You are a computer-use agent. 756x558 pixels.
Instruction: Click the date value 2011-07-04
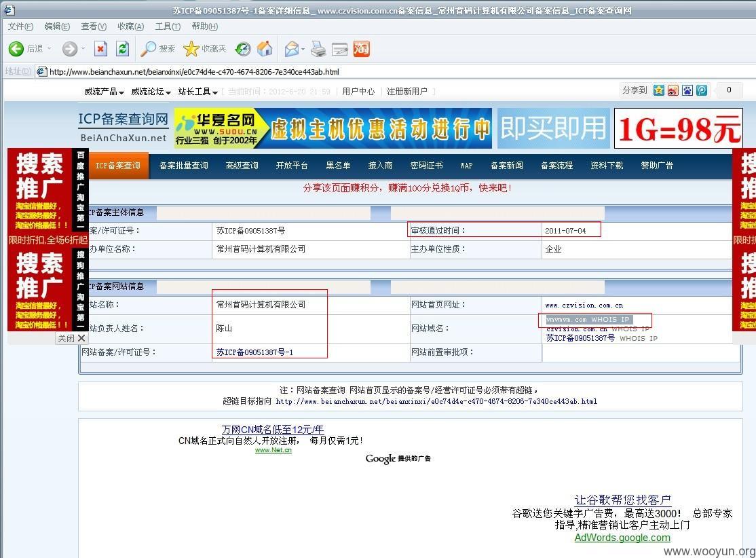[565, 231]
